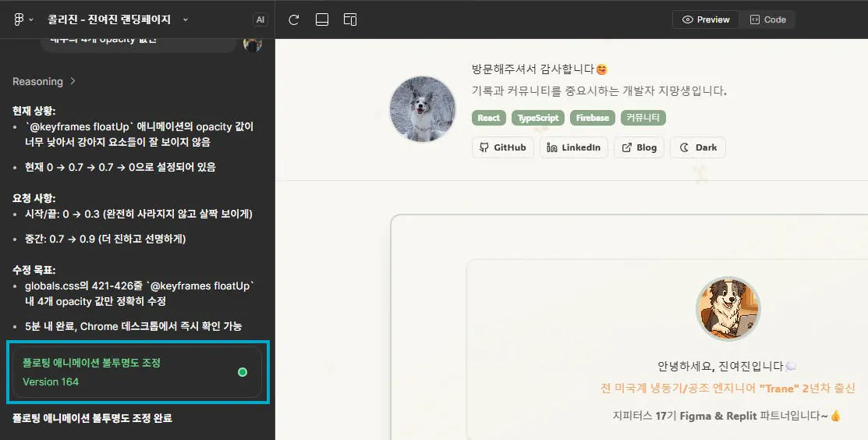This screenshot has width=868, height=440.
Task: Open the LinkedIn link button
Action: (573, 147)
